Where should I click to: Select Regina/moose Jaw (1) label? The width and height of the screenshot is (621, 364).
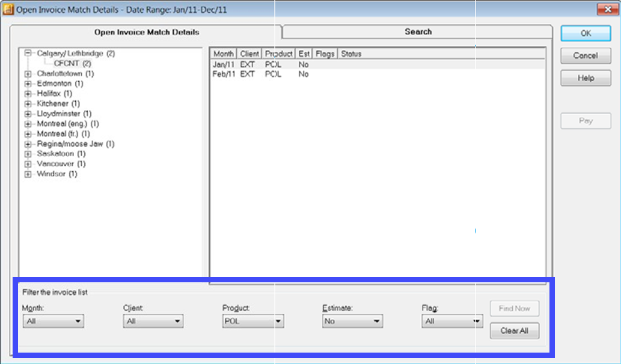pos(76,144)
